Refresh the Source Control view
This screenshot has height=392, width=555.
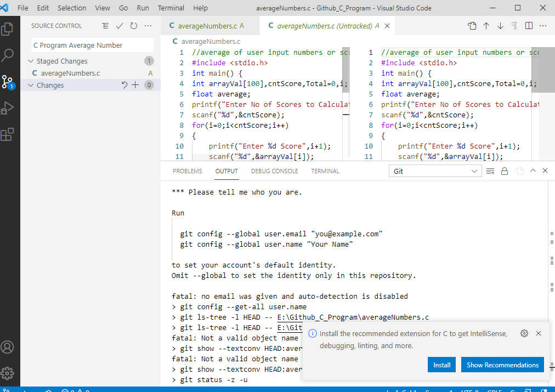(x=133, y=26)
